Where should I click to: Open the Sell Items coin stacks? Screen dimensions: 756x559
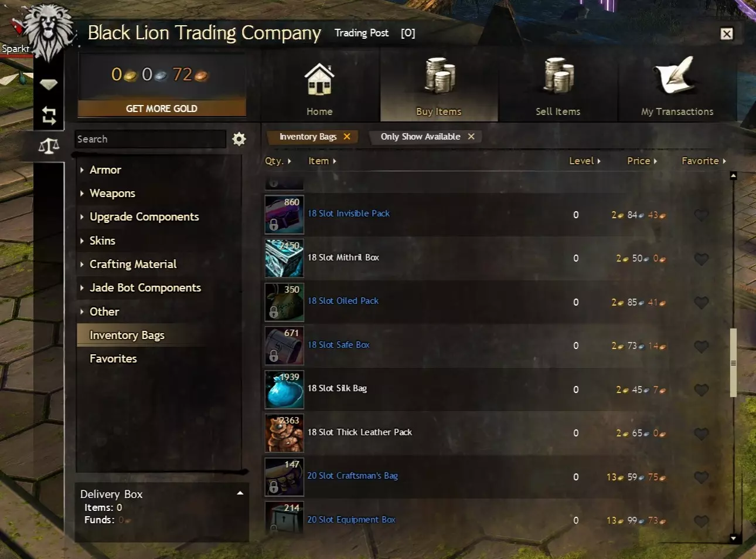pyautogui.click(x=558, y=76)
